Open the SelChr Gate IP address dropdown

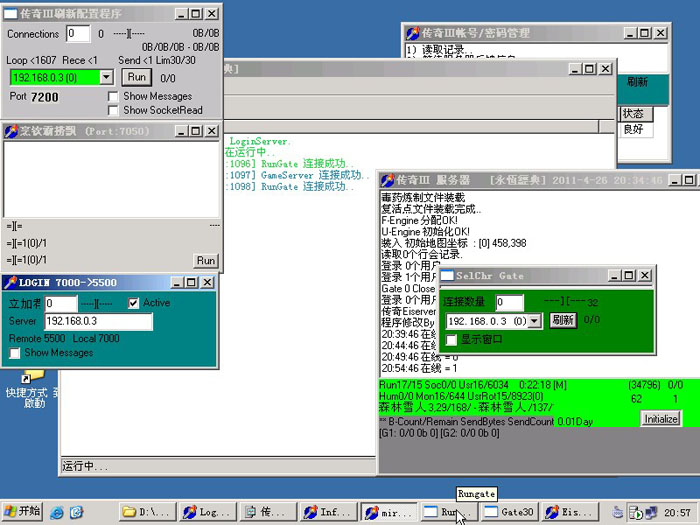pyautogui.click(x=534, y=321)
